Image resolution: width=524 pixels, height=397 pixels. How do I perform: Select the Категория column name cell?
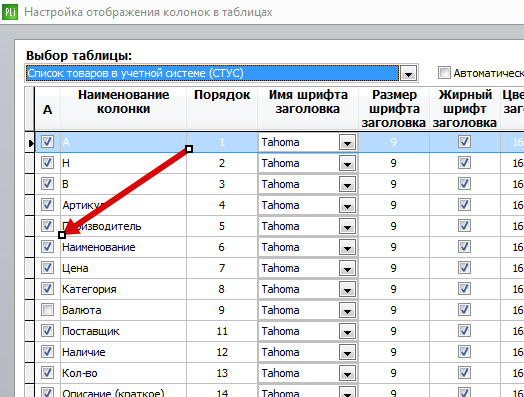tap(123, 289)
